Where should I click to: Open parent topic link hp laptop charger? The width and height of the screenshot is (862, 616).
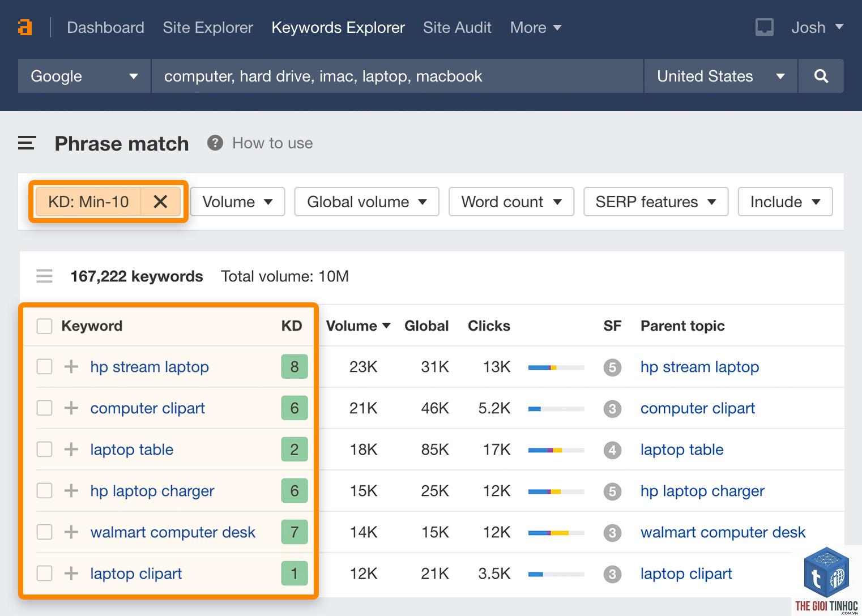(x=702, y=491)
